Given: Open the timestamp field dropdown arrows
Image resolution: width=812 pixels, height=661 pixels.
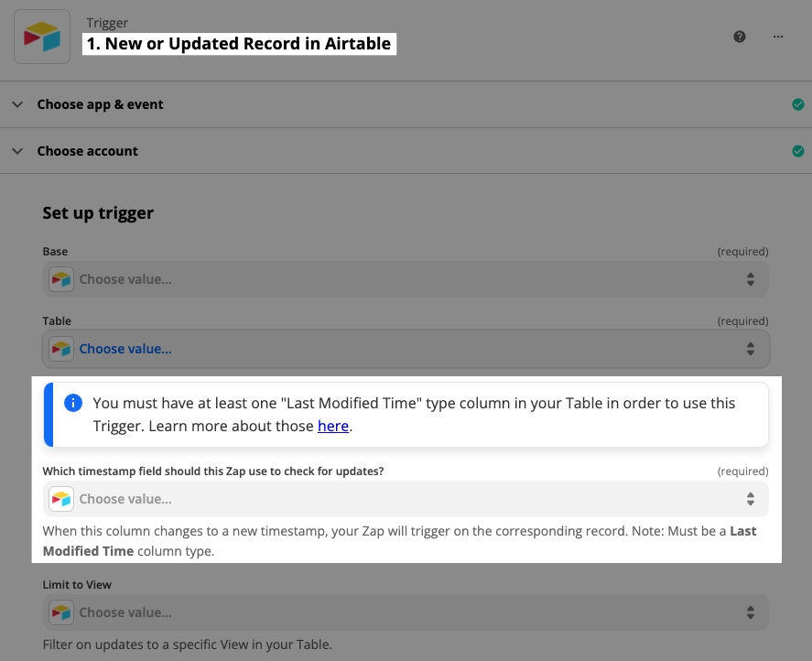Looking at the screenshot, I should click(x=751, y=499).
